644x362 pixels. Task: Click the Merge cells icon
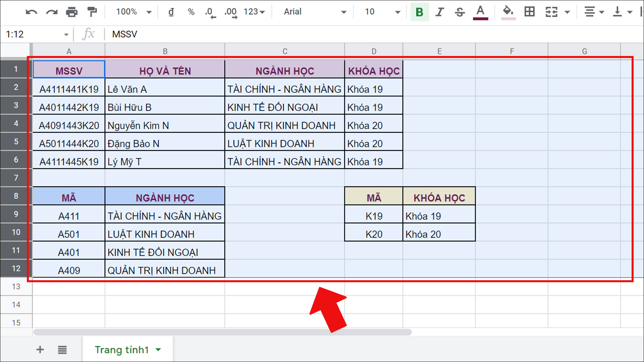[551, 12]
